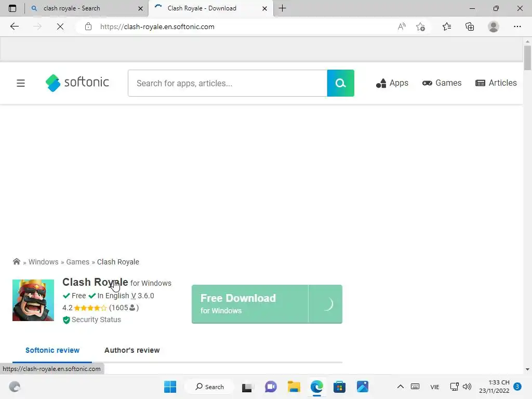Screen dimensions: 532x399
Task: Open the Clash Royale app thumbnail
Action: pyautogui.click(x=33, y=300)
